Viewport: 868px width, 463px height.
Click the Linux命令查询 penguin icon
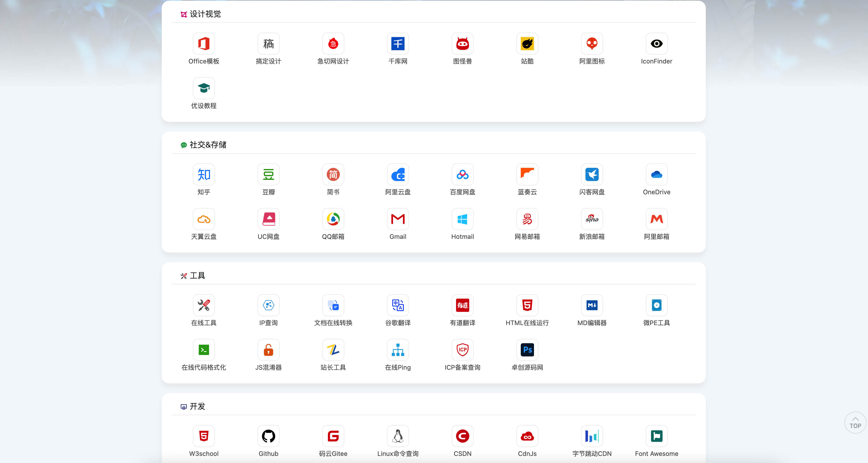(x=397, y=436)
